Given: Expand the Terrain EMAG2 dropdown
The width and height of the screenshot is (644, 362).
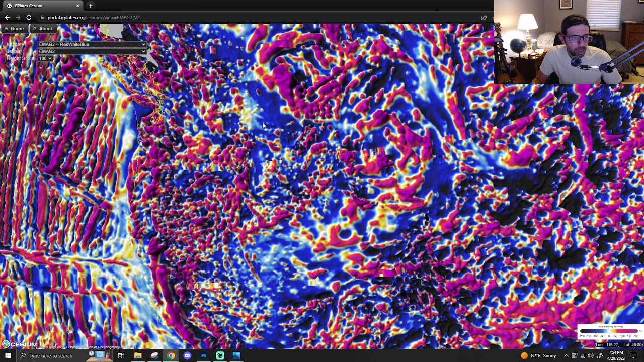Looking at the screenshot, I should (93, 51).
